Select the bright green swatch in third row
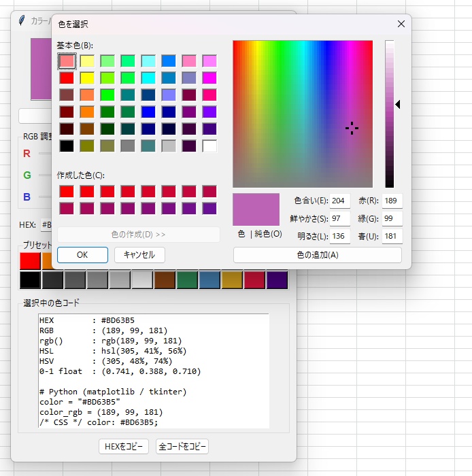472x476 pixels. 107,95
